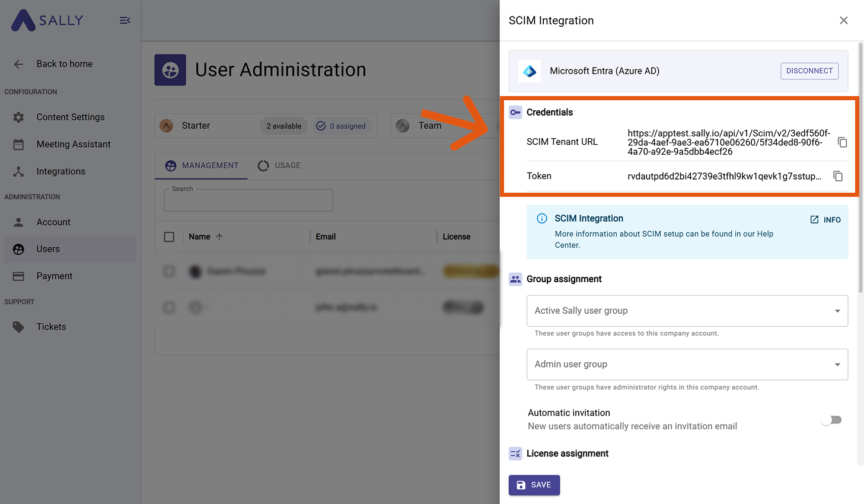Viewport: 864px width, 504px height.
Task: Click the Microsoft Entra Azure AD icon
Action: pos(529,71)
